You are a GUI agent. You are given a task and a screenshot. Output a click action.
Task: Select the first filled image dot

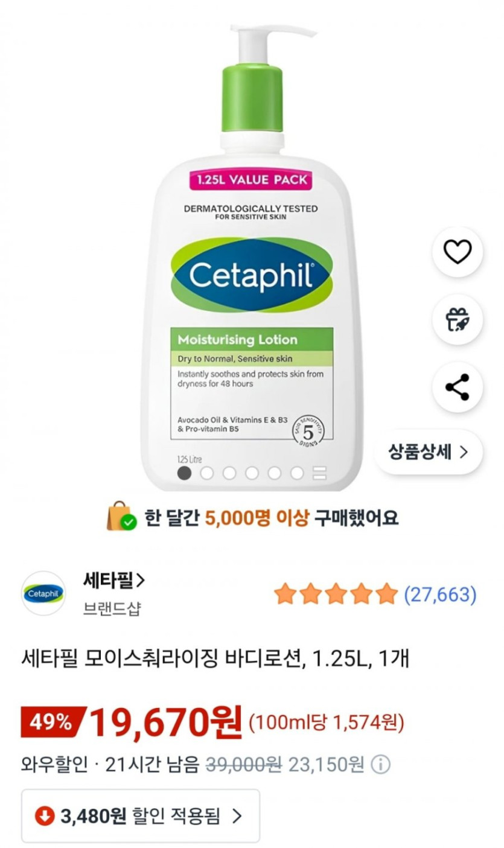[x=185, y=473]
